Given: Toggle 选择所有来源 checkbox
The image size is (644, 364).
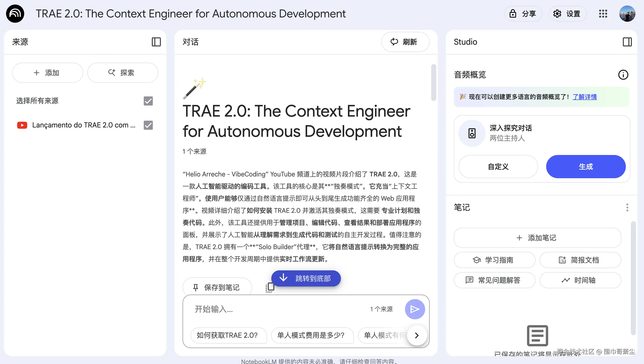Looking at the screenshot, I should point(148,101).
